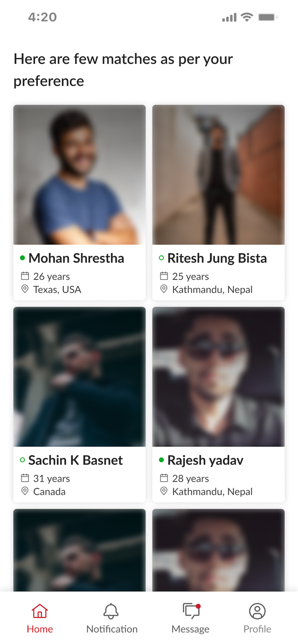The width and height of the screenshot is (298, 644).
Task: Click the location pin beside Kathmandu, Nepal
Action: [x=163, y=289]
